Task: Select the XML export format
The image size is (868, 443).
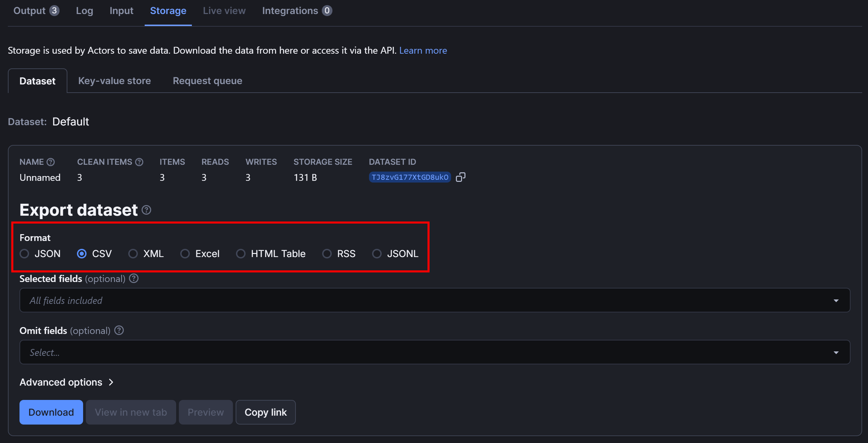Action: (x=133, y=253)
